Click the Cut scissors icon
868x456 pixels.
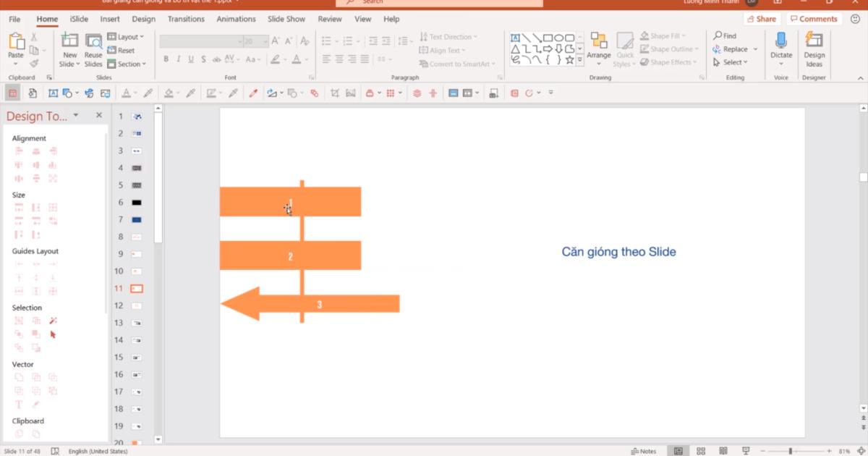34,36
